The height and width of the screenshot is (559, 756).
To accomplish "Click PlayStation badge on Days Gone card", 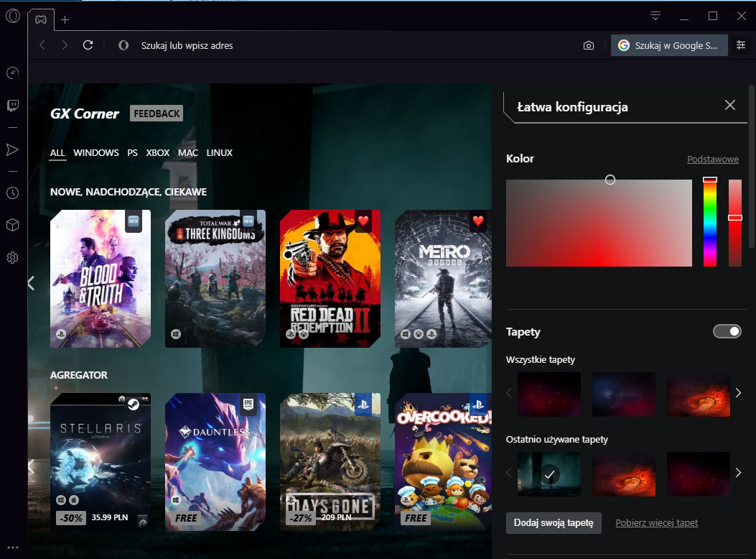I will point(363,405).
